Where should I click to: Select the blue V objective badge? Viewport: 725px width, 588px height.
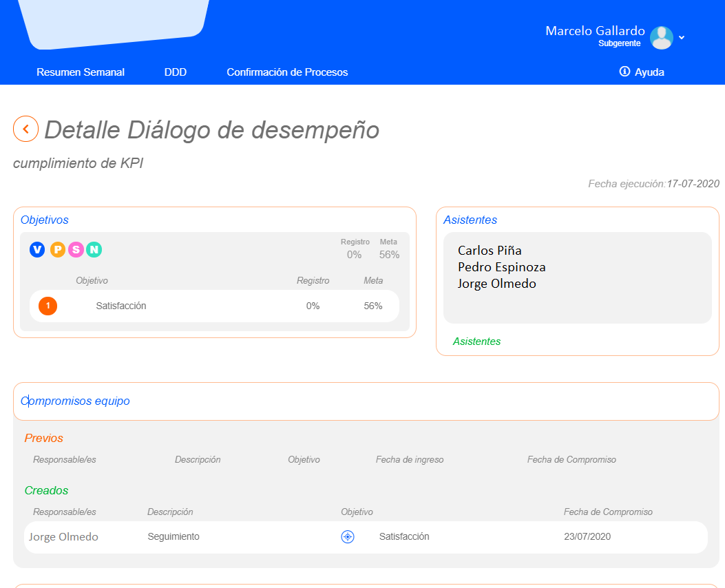point(37,250)
